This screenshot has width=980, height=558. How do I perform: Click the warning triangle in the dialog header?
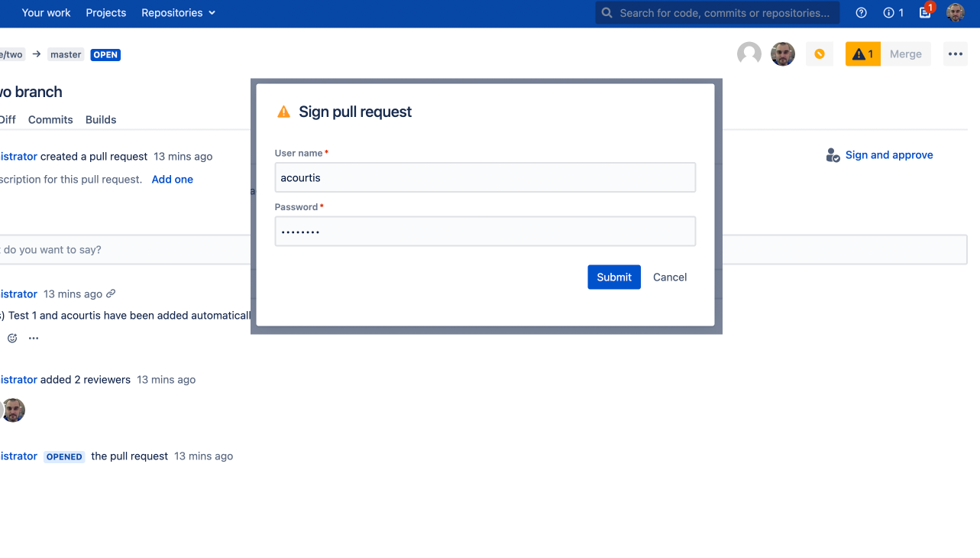tap(283, 111)
